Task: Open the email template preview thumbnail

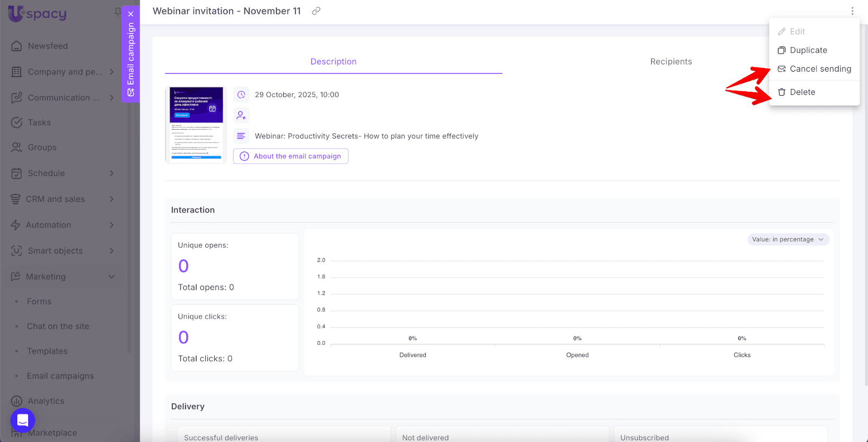Action: [x=196, y=124]
